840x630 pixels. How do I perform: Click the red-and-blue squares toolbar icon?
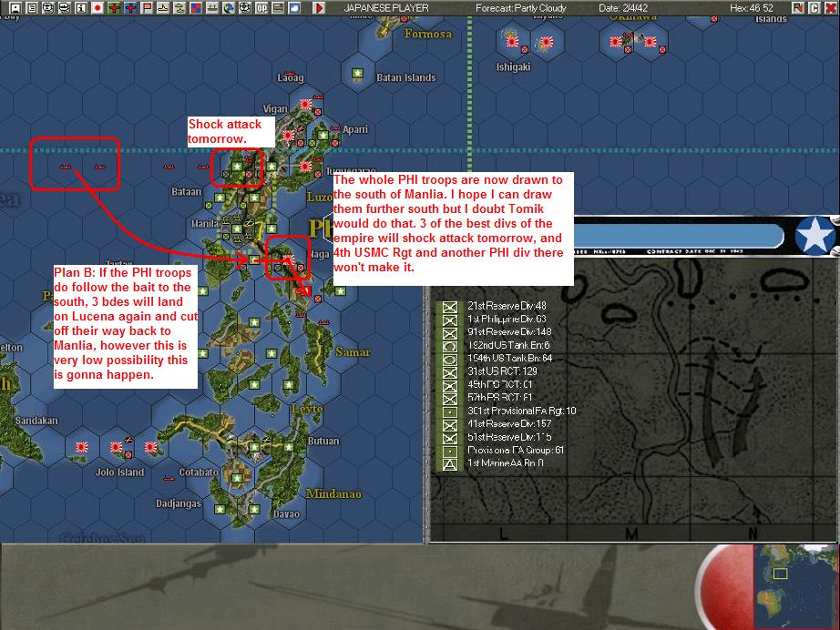(x=196, y=8)
